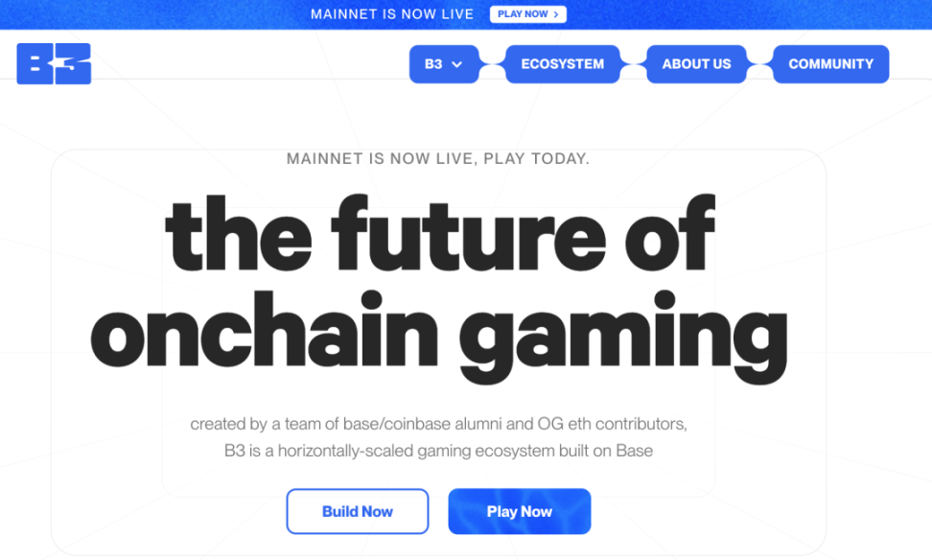Screen dimensions: 932x560
Task: Click the Build Now outlined button
Action: (357, 511)
